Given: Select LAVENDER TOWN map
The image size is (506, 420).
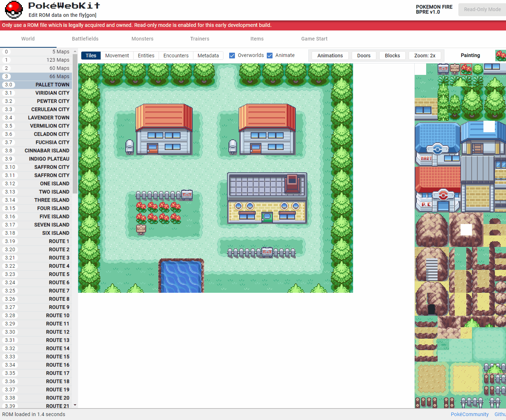Looking at the screenshot, I should pos(36,118).
